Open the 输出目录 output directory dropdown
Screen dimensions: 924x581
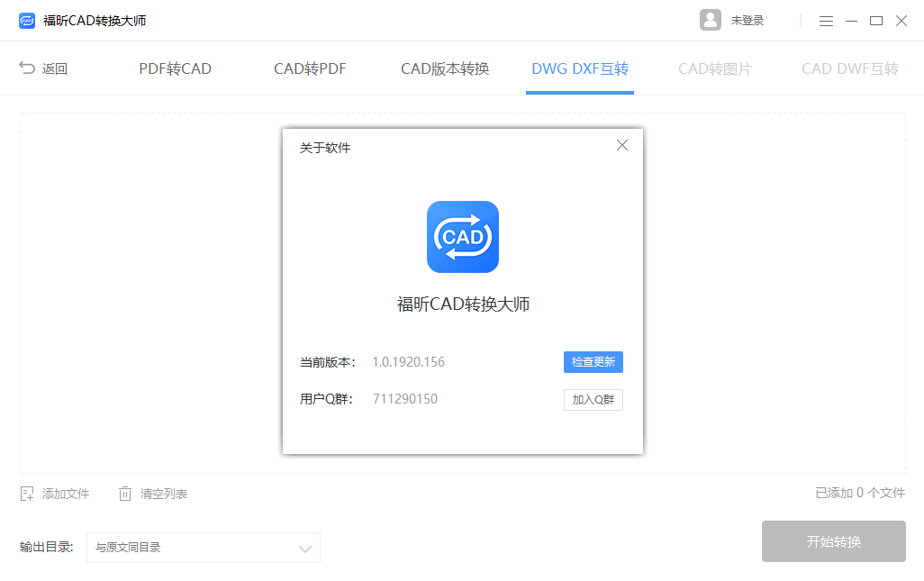tap(203, 548)
